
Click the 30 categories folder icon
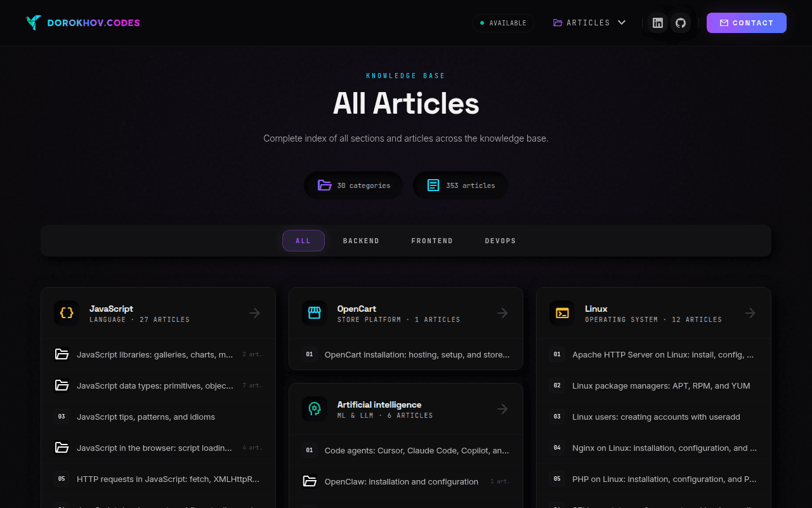tap(325, 185)
